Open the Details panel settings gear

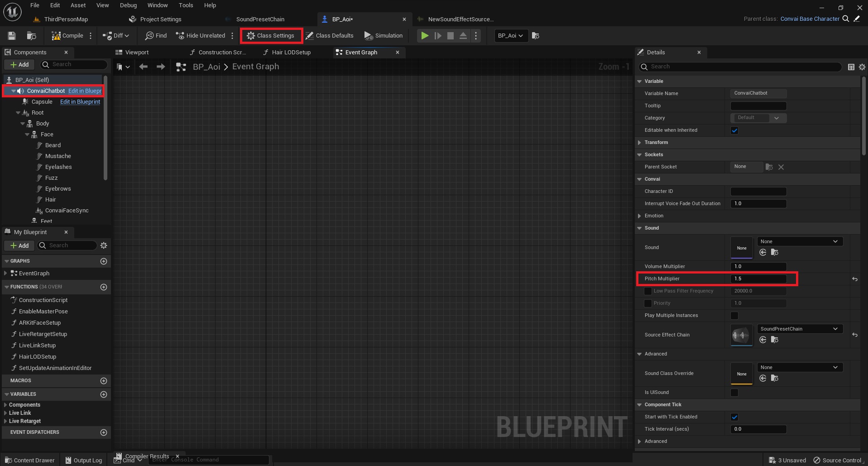862,67
